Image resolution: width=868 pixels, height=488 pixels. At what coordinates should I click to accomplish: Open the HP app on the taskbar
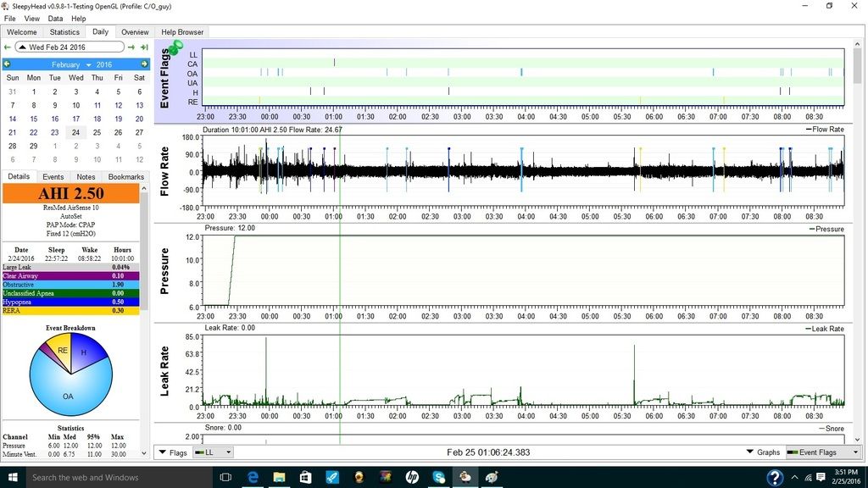[x=412, y=477]
